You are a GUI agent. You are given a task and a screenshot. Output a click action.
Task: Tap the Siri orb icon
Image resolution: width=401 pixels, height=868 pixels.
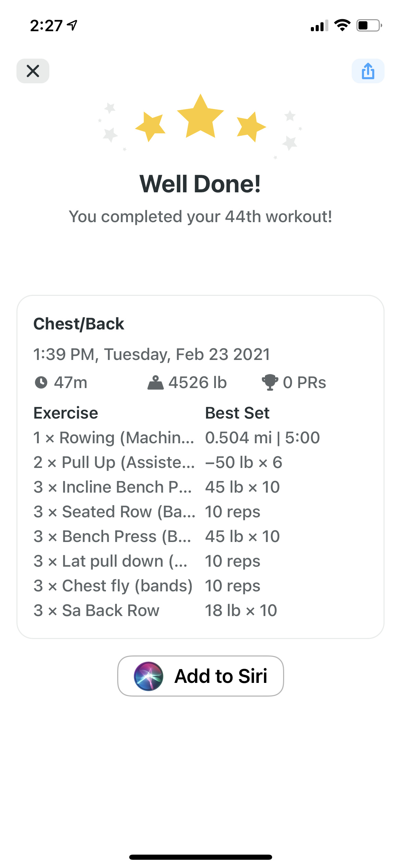148,676
